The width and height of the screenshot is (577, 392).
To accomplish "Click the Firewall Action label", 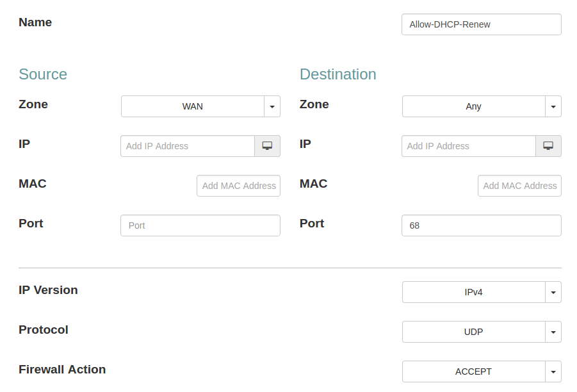I will [62, 370].
